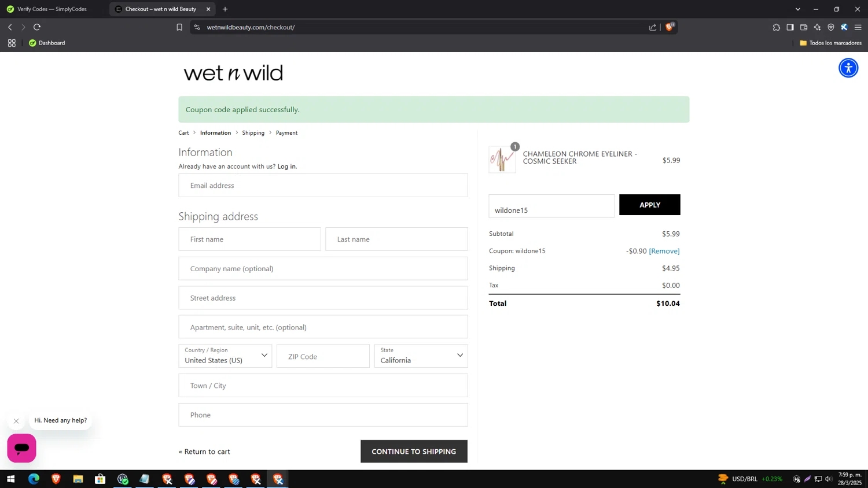Open the Chameleon Chrome Eyeliner product thumbnail
868x488 pixels.
(x=502, y=160)
